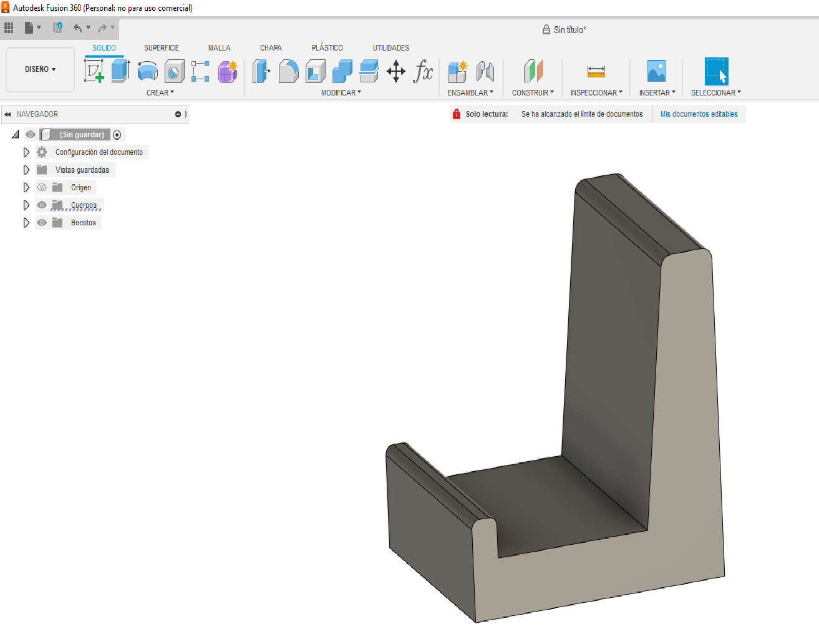Select the Joint tool

[x=485, y=71]
